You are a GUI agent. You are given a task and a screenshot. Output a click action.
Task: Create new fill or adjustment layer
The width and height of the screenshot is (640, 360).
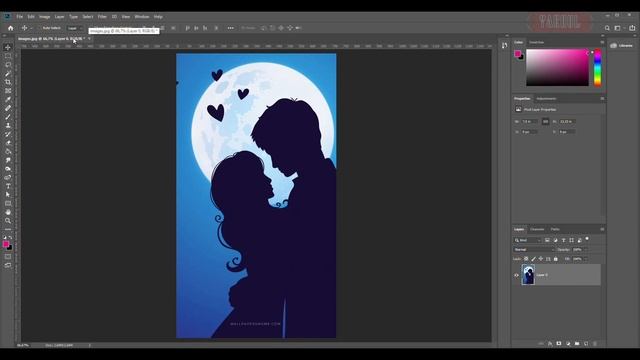[568, 344]
